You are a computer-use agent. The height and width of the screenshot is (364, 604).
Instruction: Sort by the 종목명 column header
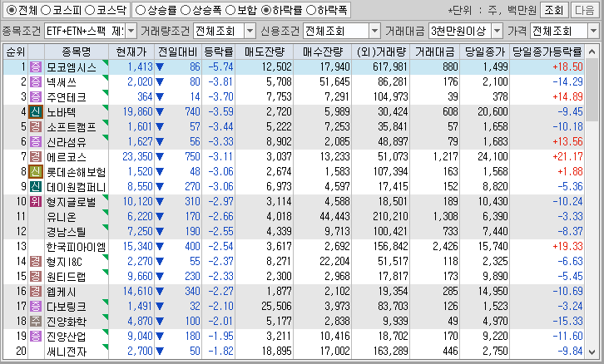point(77,52)
